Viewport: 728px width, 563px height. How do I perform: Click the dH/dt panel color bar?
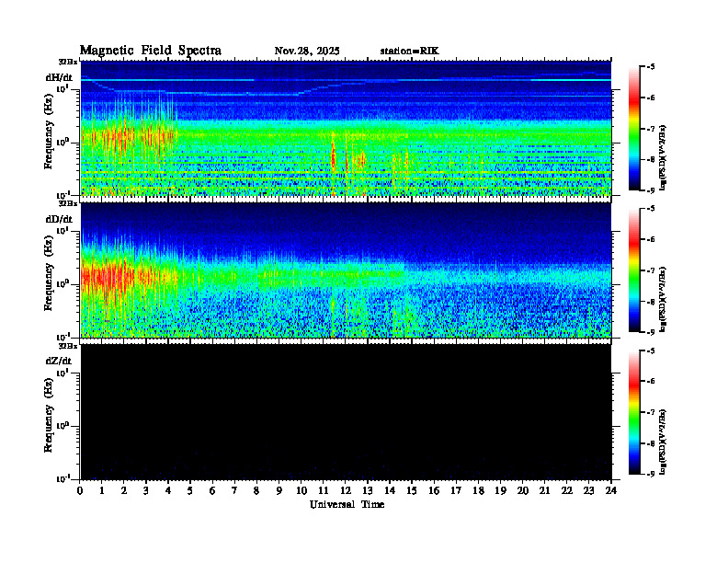click(634, 129)
